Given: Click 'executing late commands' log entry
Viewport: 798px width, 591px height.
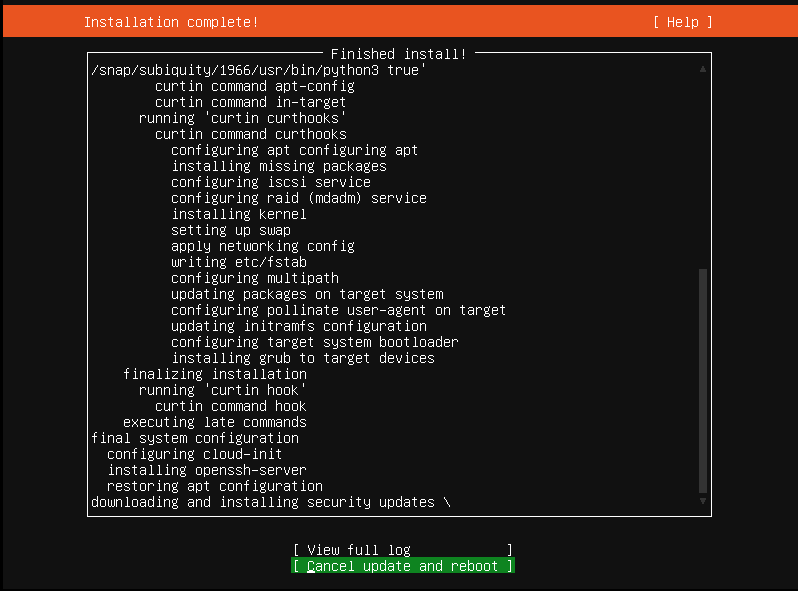Looking at the screenshot, I should (215, 422).
